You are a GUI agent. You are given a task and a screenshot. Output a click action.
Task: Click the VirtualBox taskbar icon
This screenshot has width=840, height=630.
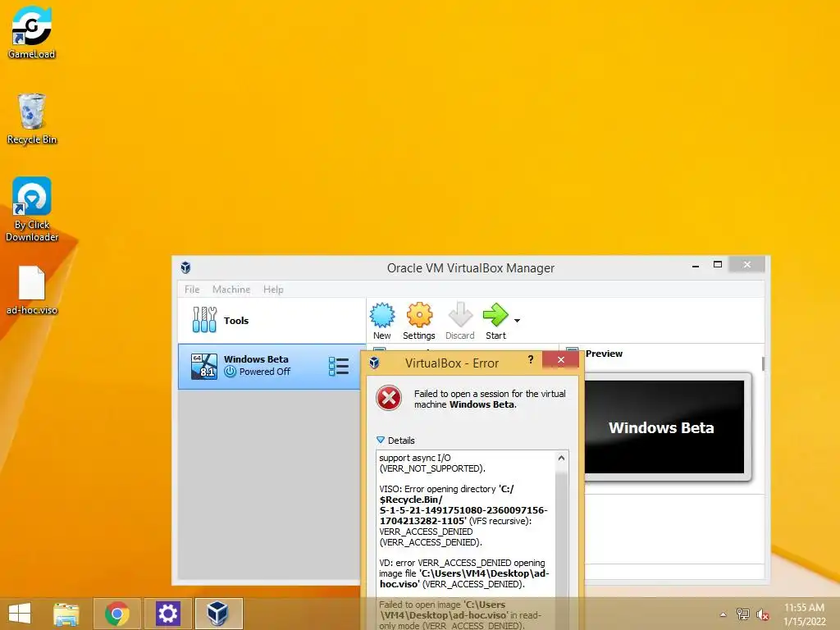pos(218,614)
